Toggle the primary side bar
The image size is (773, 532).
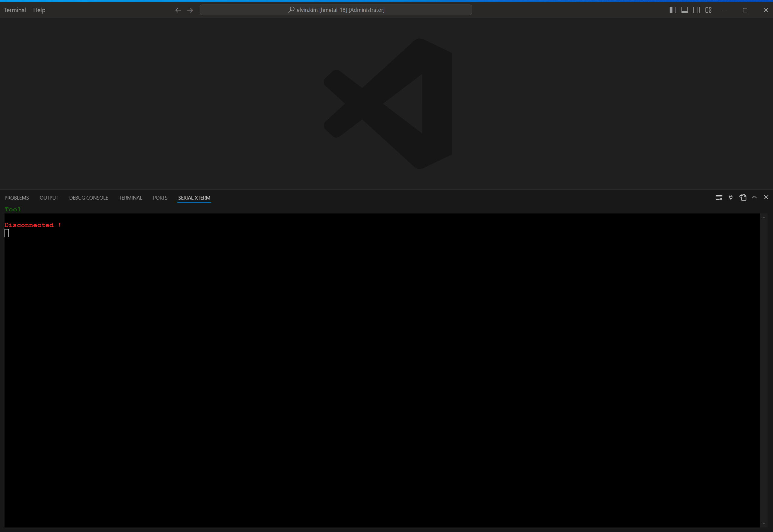673,10
